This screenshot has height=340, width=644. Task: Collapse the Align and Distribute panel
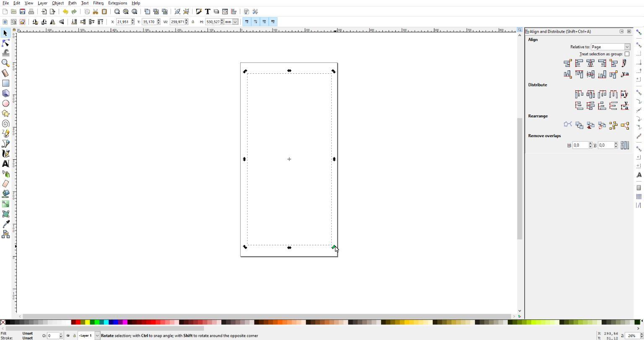point(621,31)
